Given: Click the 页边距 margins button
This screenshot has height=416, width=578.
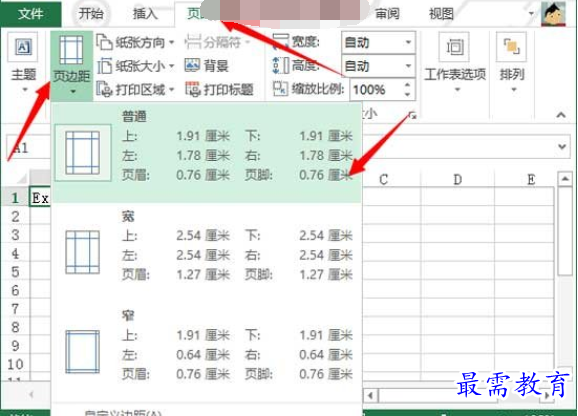Looking at the screenshot, I should pyautogui.click(x=72, y=66).
